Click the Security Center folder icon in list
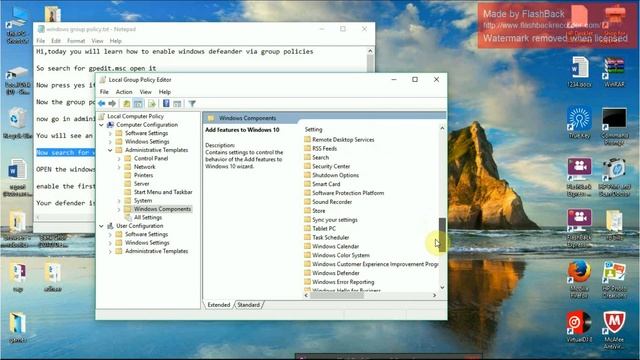 click(x=307, y=166)
